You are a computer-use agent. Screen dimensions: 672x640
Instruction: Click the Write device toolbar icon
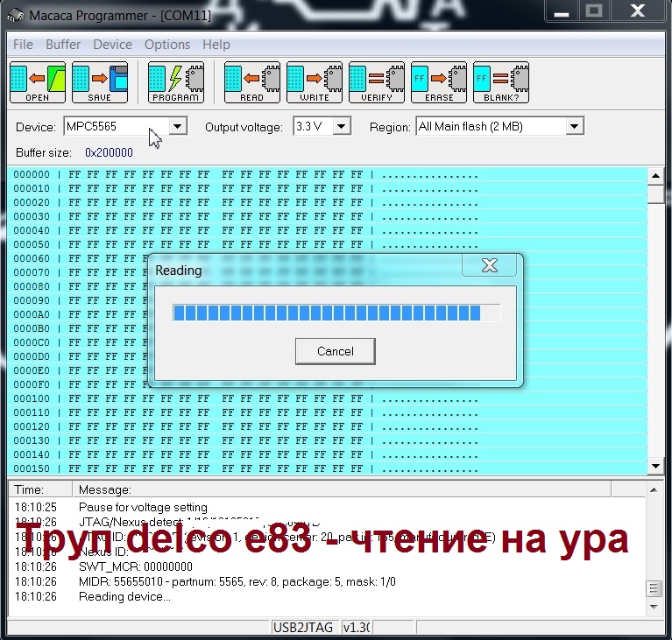pyautogui.click(x=315, y=82)
